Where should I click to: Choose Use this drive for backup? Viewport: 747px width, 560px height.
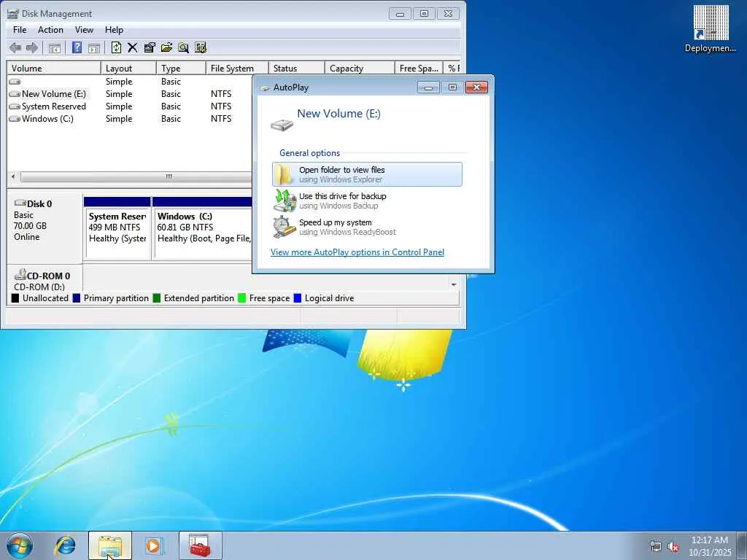367,201
